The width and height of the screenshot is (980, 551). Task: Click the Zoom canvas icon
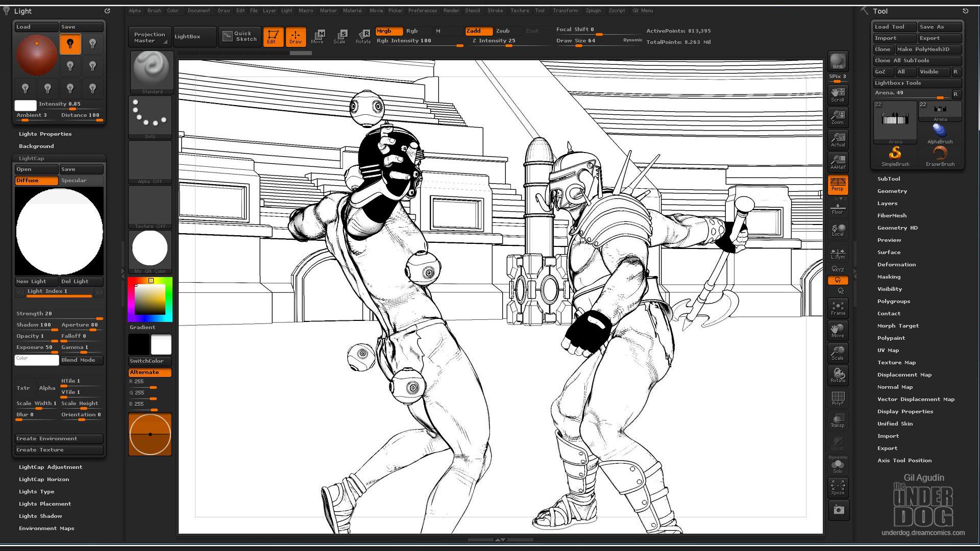tap(838, 117)
